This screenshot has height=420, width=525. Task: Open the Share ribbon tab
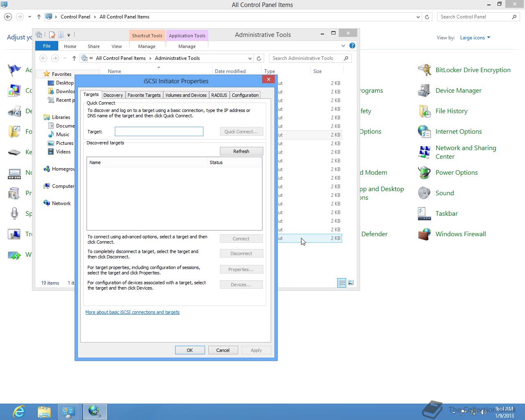pos(94,46)
